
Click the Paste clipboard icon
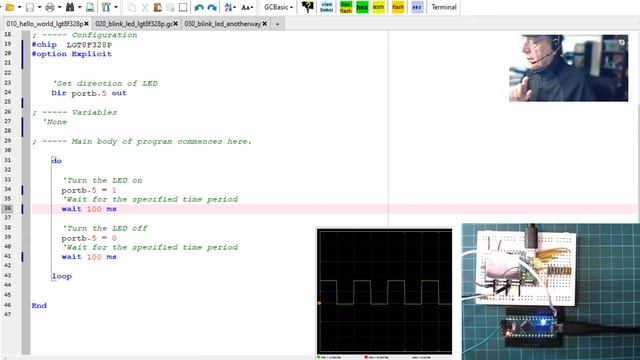click(x=158, y=7)
